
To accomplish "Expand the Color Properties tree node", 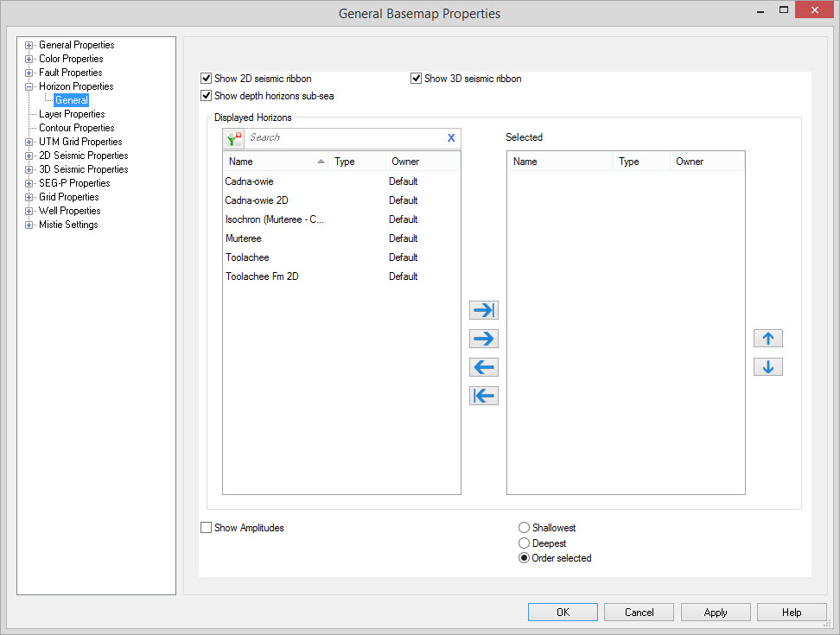I will click(x=29, y=59).
